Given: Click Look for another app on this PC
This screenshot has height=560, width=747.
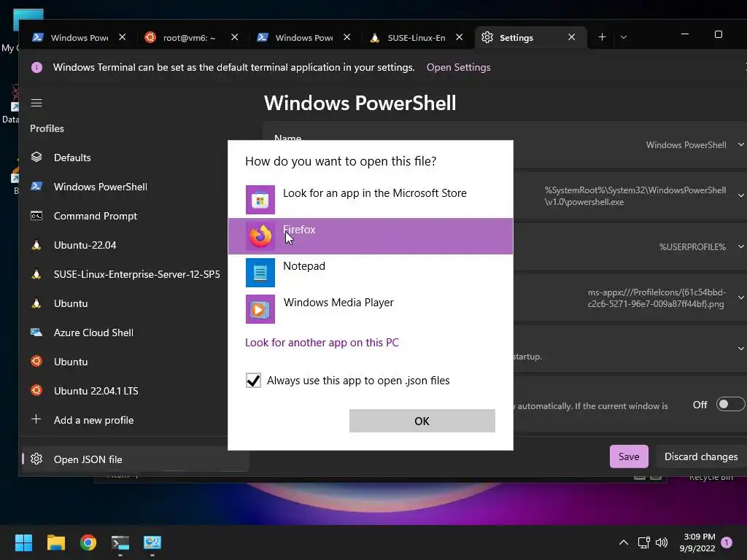Looking at the screenshot, I should pos(322,343).
